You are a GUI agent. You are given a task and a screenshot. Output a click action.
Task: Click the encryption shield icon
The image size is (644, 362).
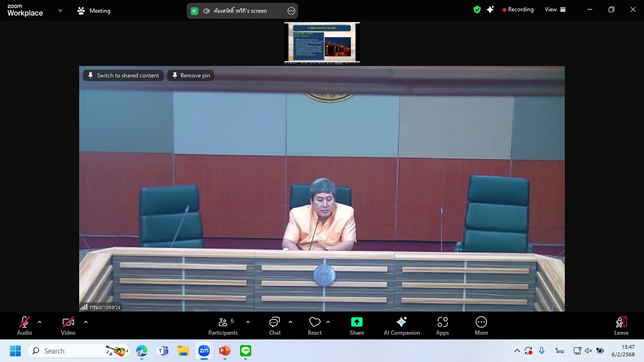pos(477,9)
